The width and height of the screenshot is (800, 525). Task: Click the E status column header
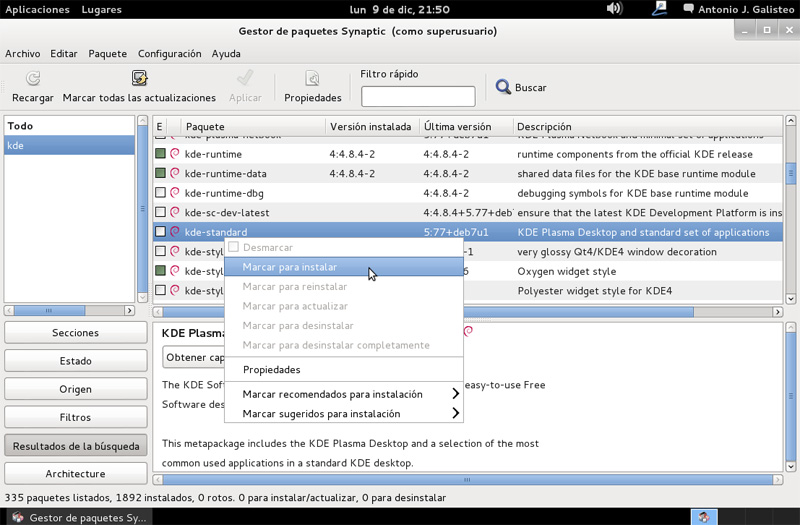tap(160, 126)
